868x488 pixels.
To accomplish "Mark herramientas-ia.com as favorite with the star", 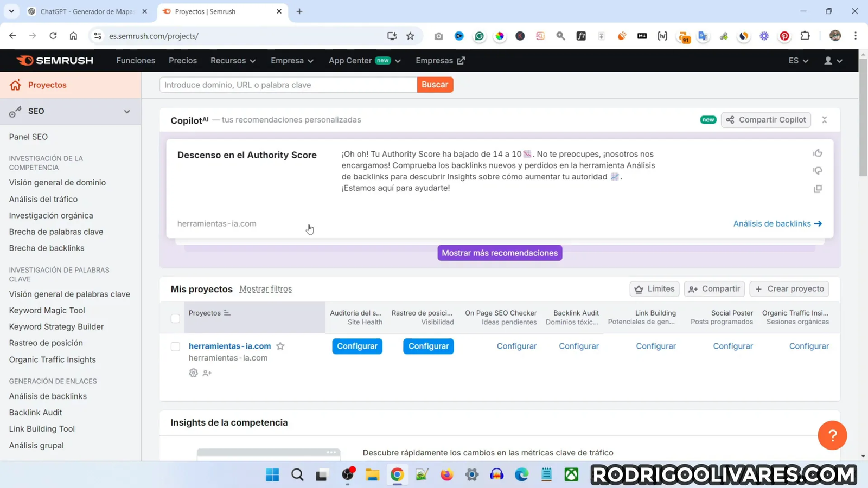I will (x=280, y=346).
